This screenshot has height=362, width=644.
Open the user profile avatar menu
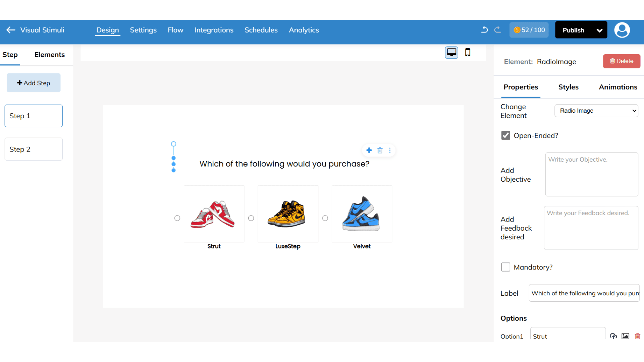(x=622, y=30)
